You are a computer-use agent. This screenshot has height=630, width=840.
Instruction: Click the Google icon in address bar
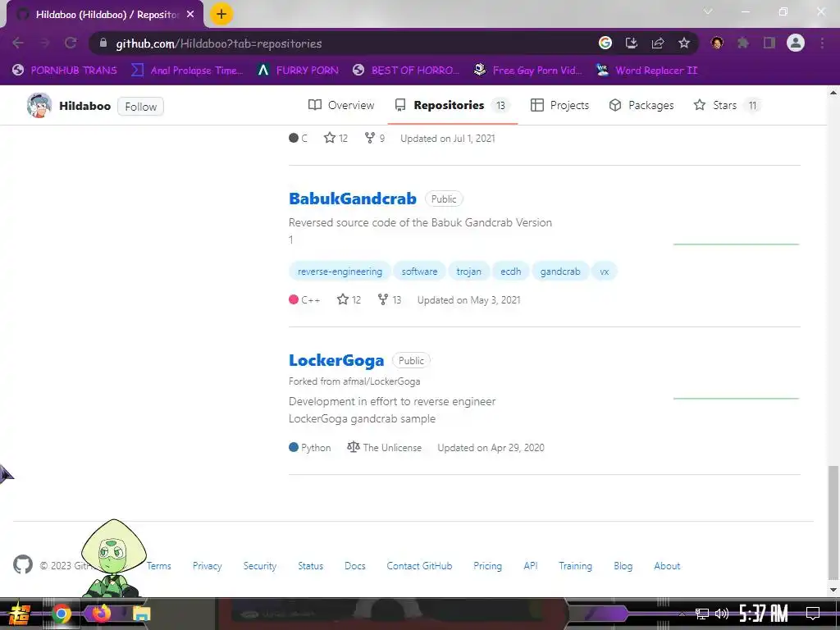605,43
